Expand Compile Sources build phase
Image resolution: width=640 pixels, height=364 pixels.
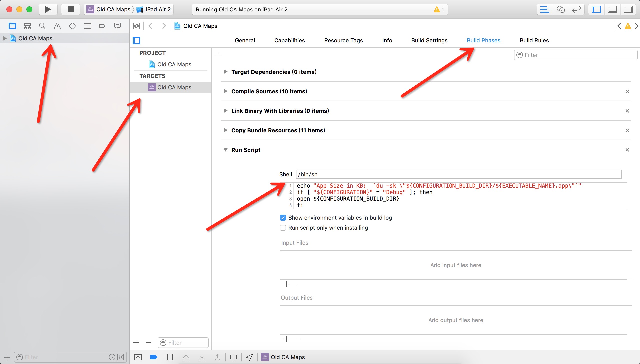(225, 91)
